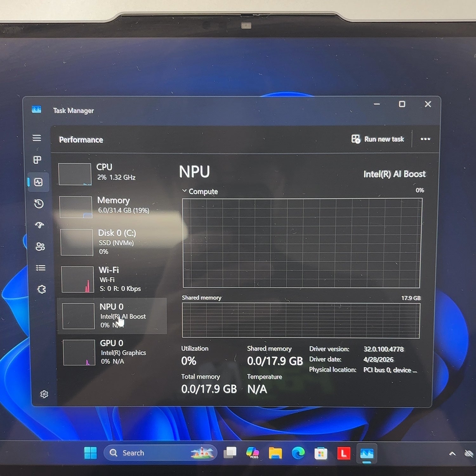
Task: Click the physical location PCI bus value
Action: (x=390, y=370)
